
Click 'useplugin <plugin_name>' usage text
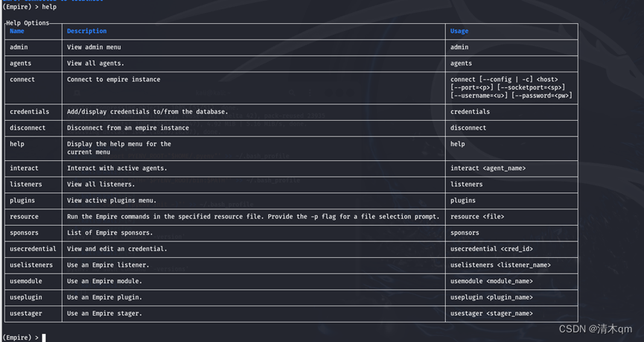coord(491,297)
